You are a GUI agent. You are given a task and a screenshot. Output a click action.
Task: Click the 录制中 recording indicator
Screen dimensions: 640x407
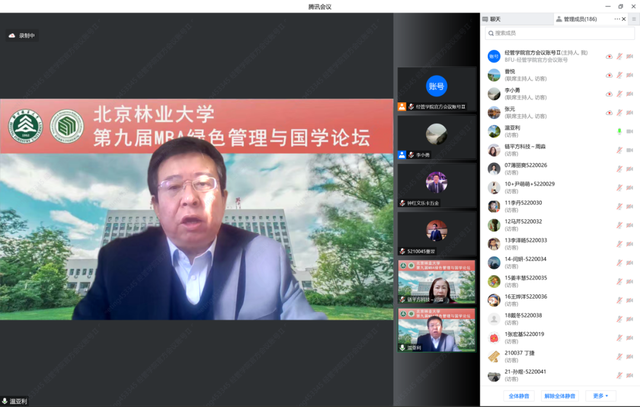tap(22, 36)
